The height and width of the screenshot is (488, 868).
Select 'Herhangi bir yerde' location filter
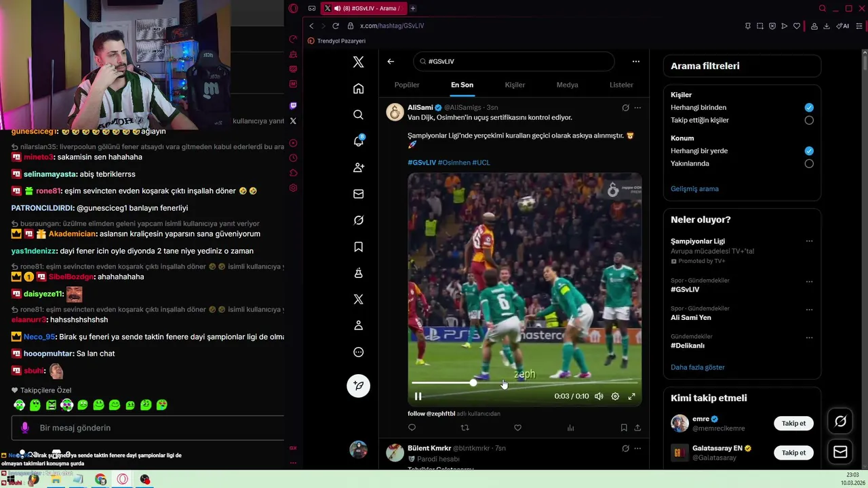pyautogui.click(x=809, y=150)
